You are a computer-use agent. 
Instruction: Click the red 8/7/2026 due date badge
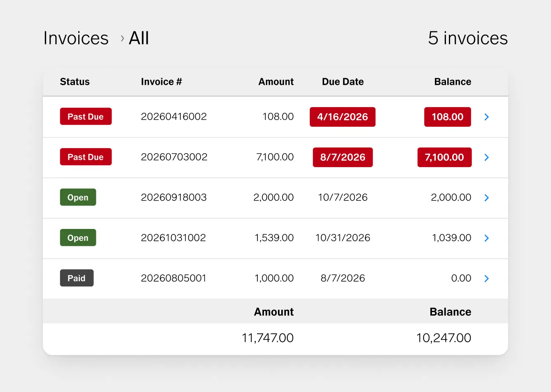pos(343,157)
